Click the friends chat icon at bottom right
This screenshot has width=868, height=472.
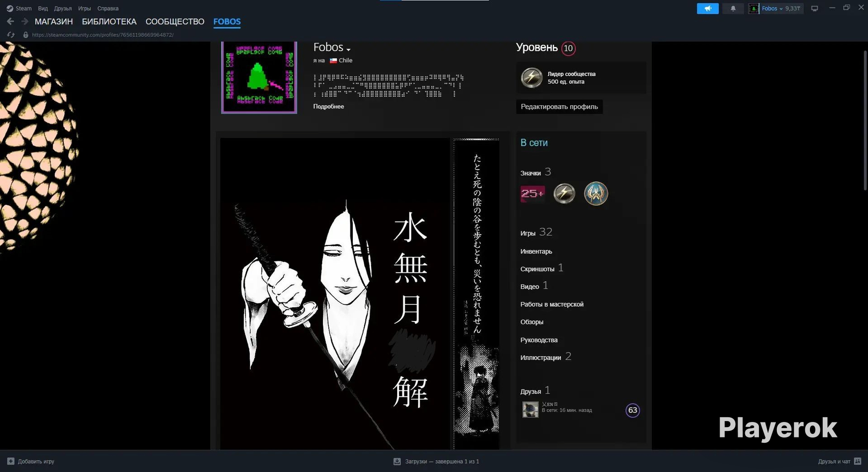point(858,462)
